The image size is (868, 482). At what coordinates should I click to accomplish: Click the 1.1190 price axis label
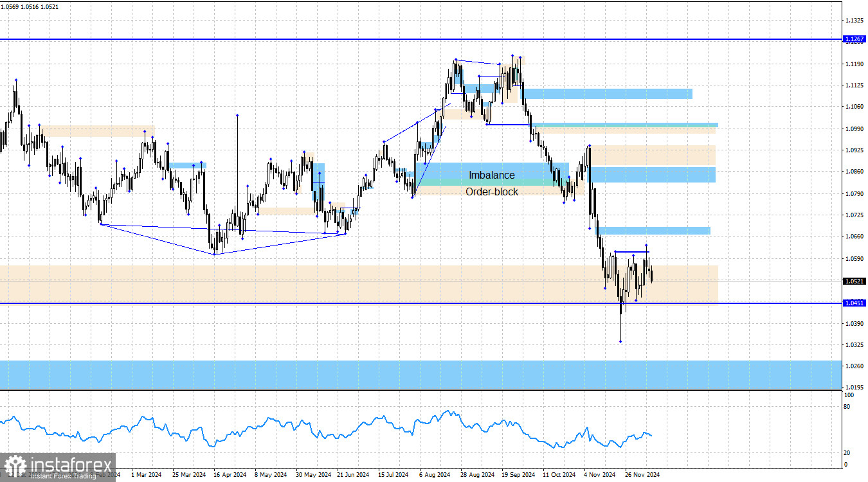pyautogui.click(x=855, y=64)
